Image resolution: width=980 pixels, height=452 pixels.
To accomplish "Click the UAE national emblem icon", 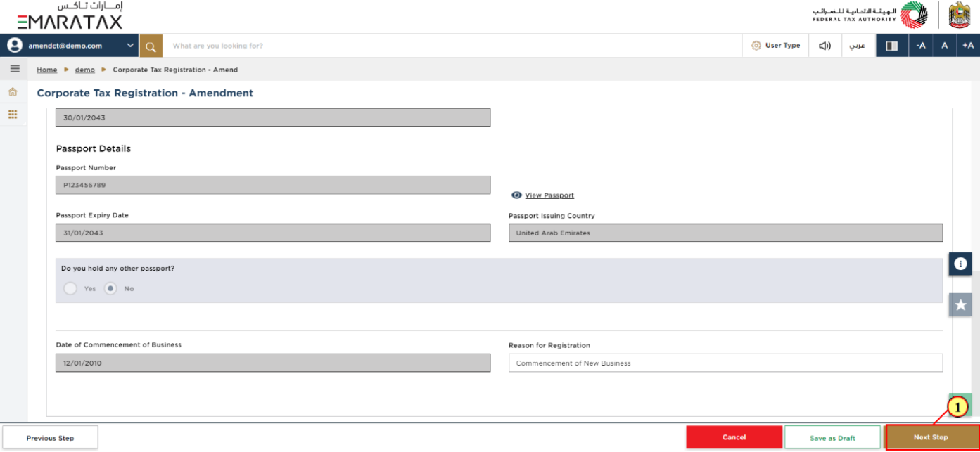I will [960, 15].
